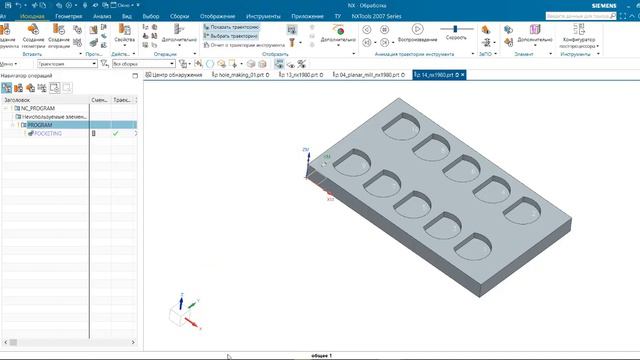Open the assembly scope (Вся сборка) dropdown
This screenshot has height=360, width=640.
pos(143,64)
